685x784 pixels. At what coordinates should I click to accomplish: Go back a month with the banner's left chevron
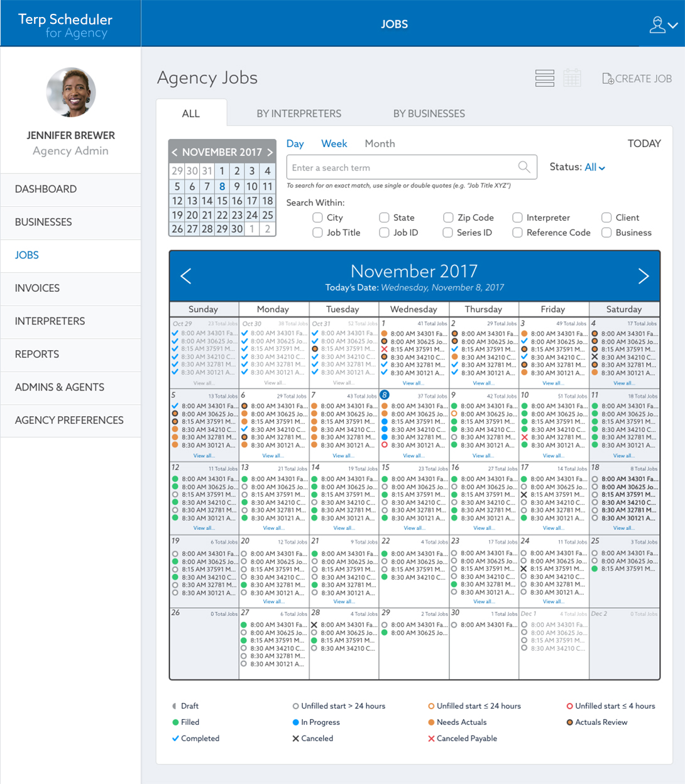(185, 275)
